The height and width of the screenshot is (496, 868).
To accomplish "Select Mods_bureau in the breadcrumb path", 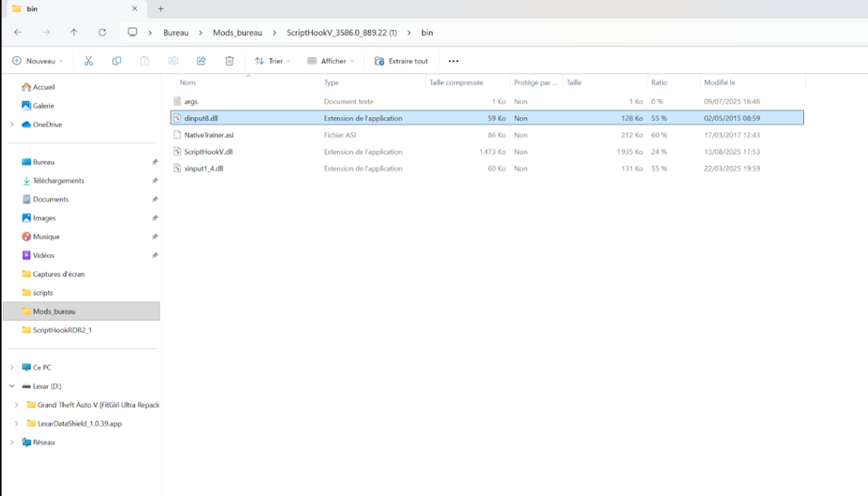I will point(237,32).
